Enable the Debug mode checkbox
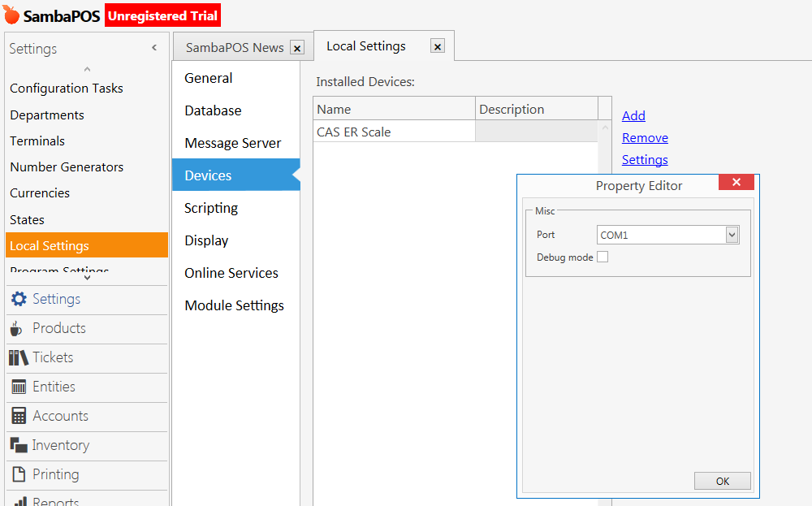 pyautogui.click(x=603, y=257)
